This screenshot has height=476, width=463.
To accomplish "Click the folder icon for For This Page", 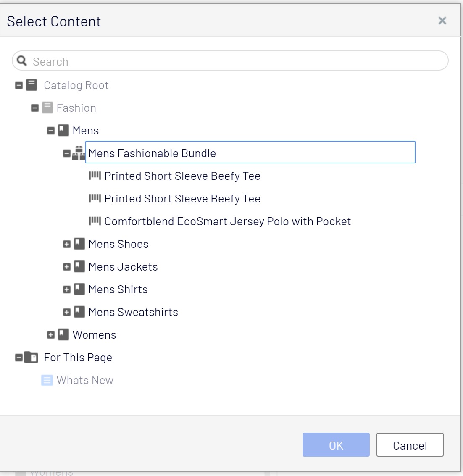I will pyautogui.click(x=31, y=358).
